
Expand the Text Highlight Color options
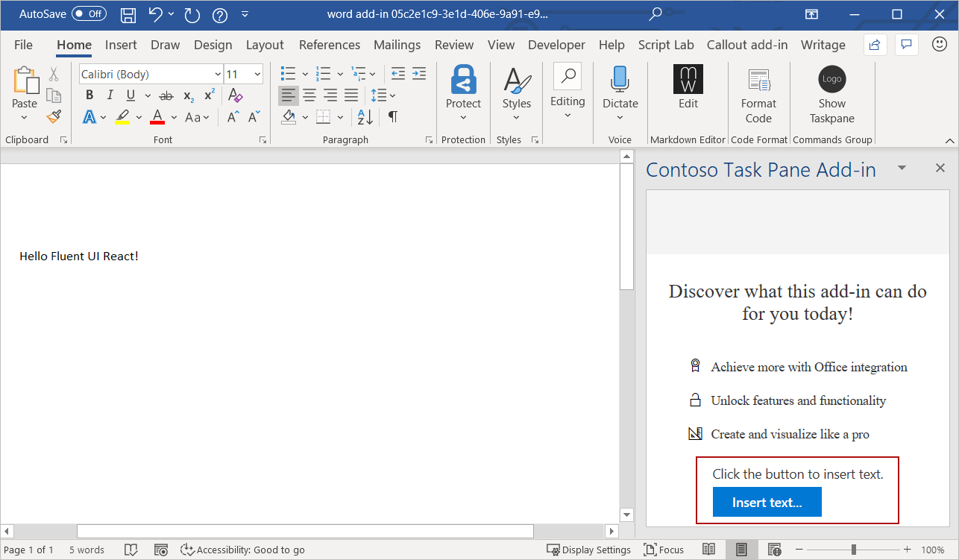(139, 117)
